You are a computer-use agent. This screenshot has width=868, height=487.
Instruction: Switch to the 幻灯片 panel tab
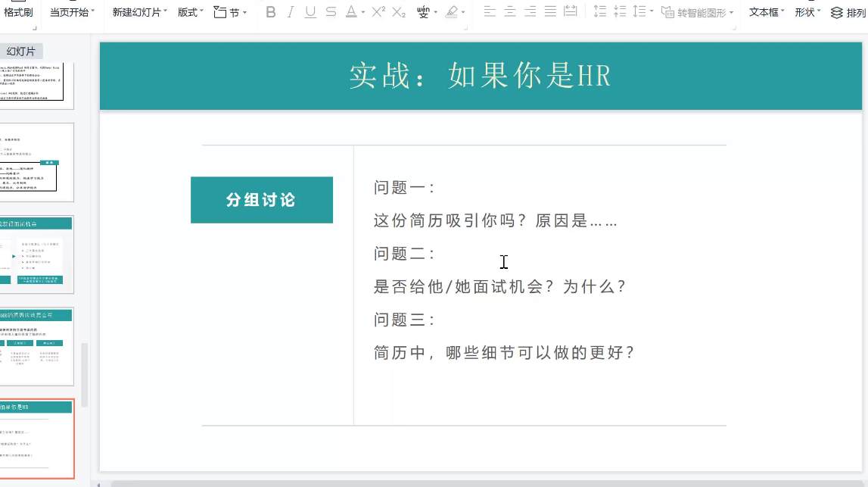pyautogui.click(x=21, y=52)
